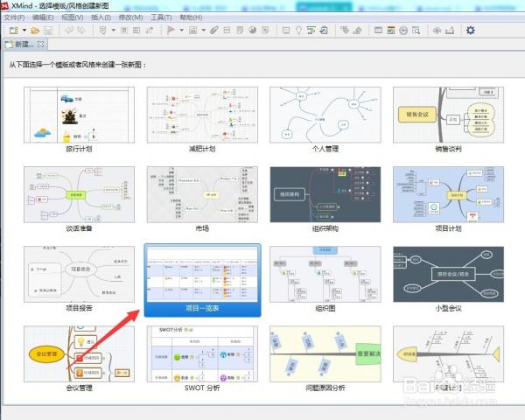525x420 pixels.
Task: Close the 新建... tab
Action: 40,44
